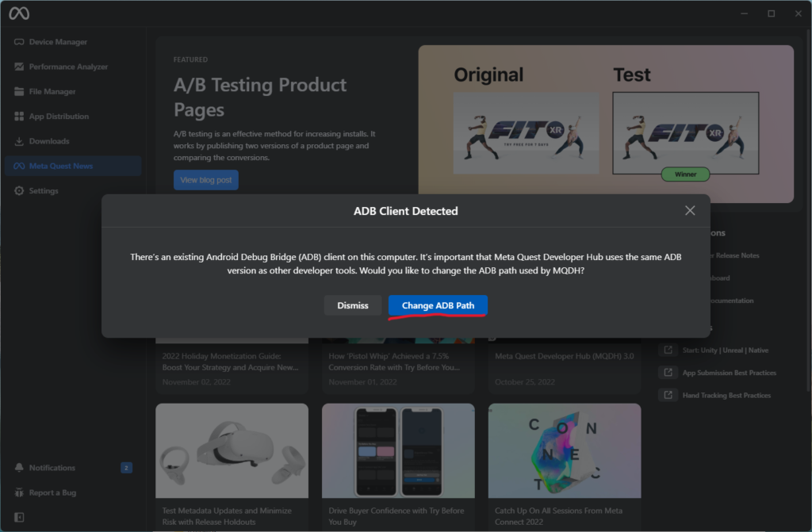Open 2022 Holiday Monetization Guide article

click(x=231, y=362)
